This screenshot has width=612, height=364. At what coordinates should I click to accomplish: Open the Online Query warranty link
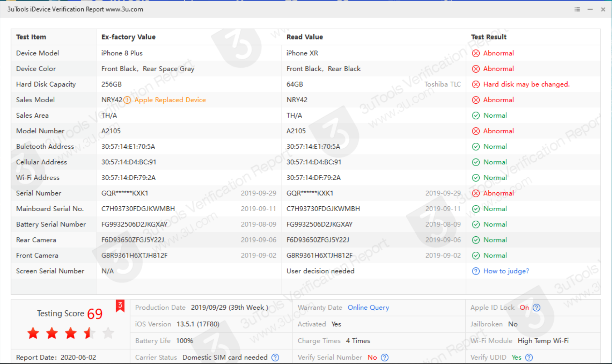[368, 308]
